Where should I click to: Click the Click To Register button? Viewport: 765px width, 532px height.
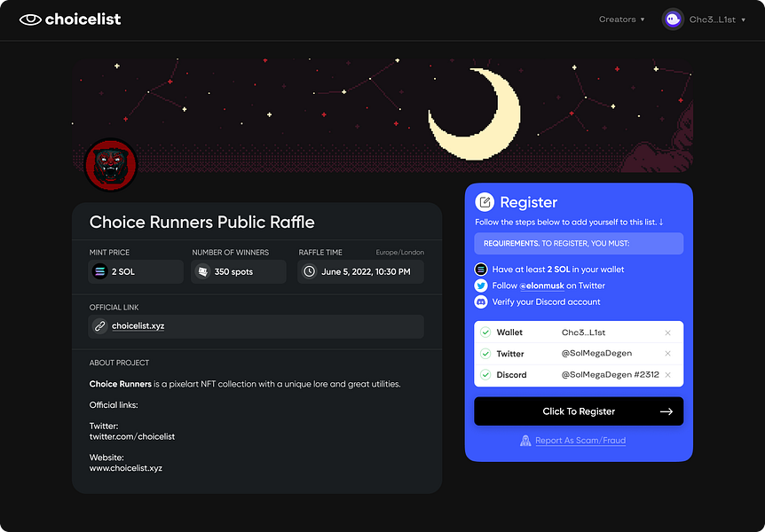[x=579, y=411]
